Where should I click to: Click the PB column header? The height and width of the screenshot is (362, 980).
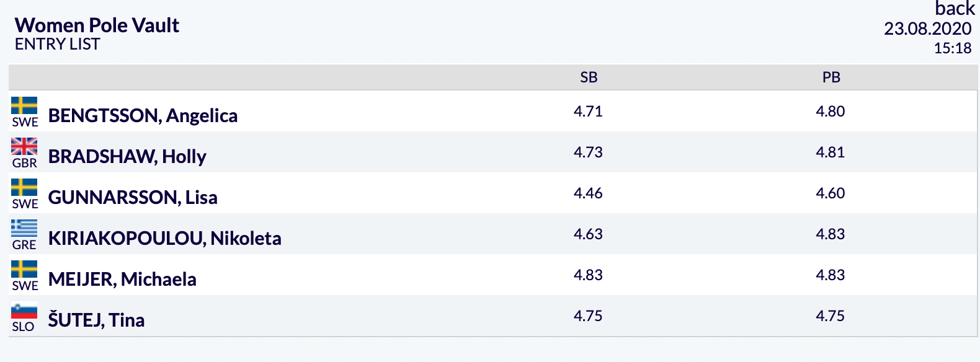(831, 77)
